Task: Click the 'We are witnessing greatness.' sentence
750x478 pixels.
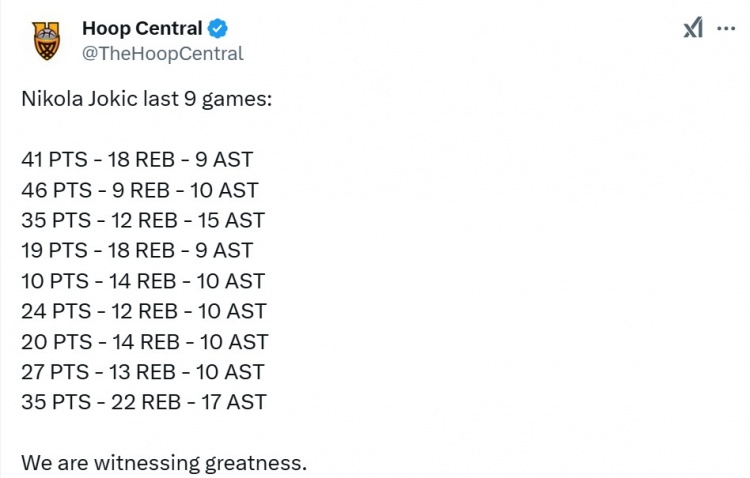Action: click(163, 463)
